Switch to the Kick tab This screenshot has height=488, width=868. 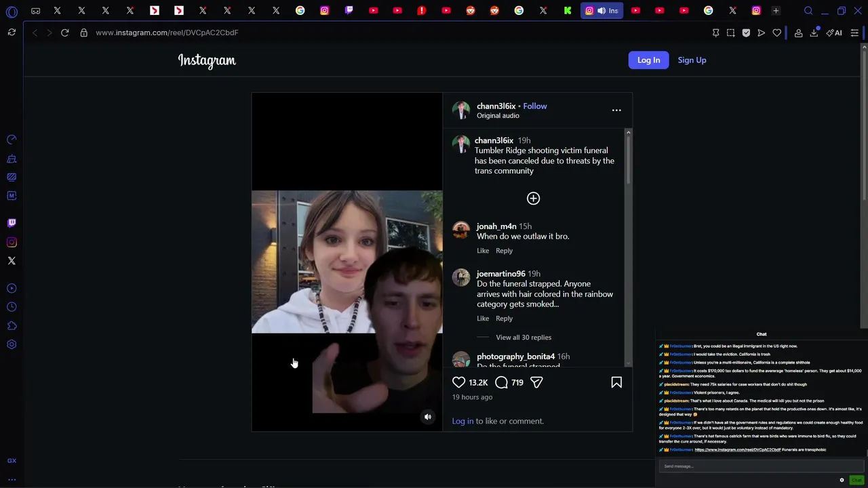coord(568,11)
